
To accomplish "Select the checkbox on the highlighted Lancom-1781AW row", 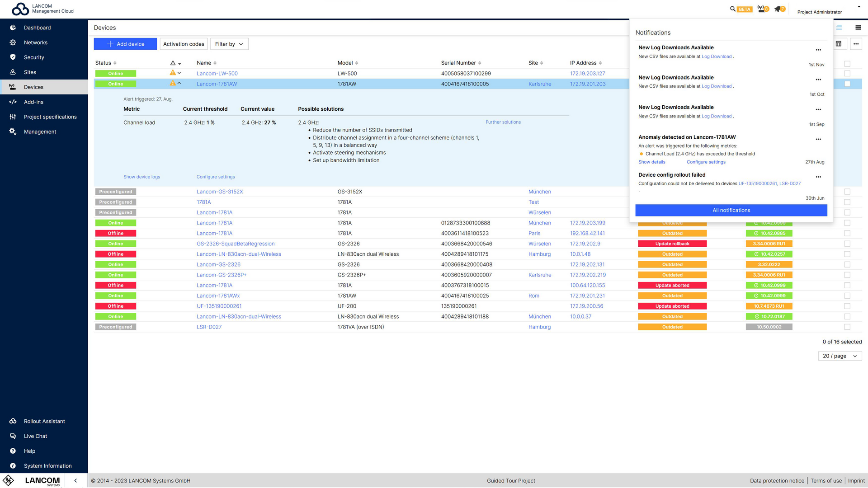I will (x=847, y=84).
